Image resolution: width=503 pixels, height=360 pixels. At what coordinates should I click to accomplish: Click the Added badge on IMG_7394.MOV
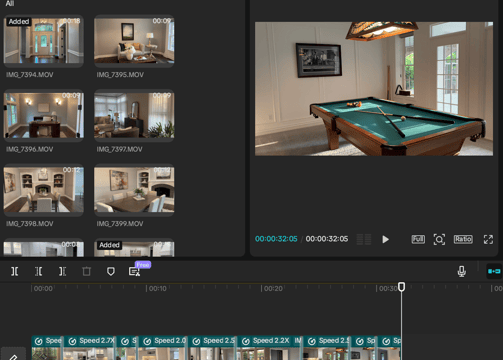(x=19, y=22)
